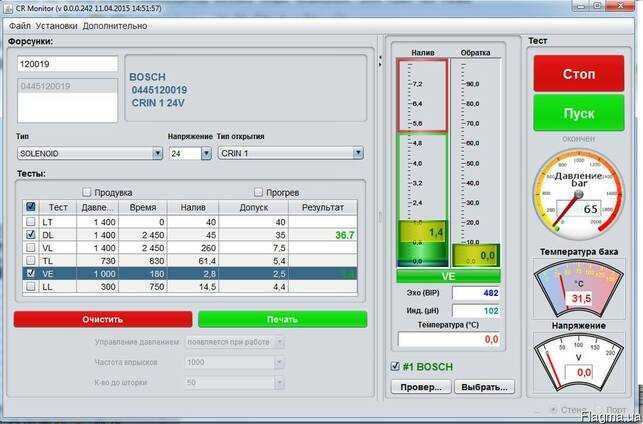Open the Напряжение dropdown showing 24

[190, 153]
